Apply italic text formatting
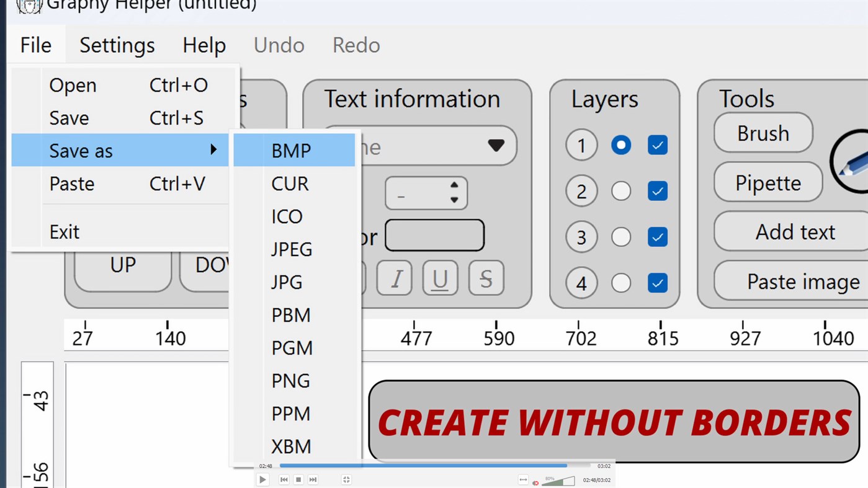This screenshot has height=488, width=868. (395, 278)
